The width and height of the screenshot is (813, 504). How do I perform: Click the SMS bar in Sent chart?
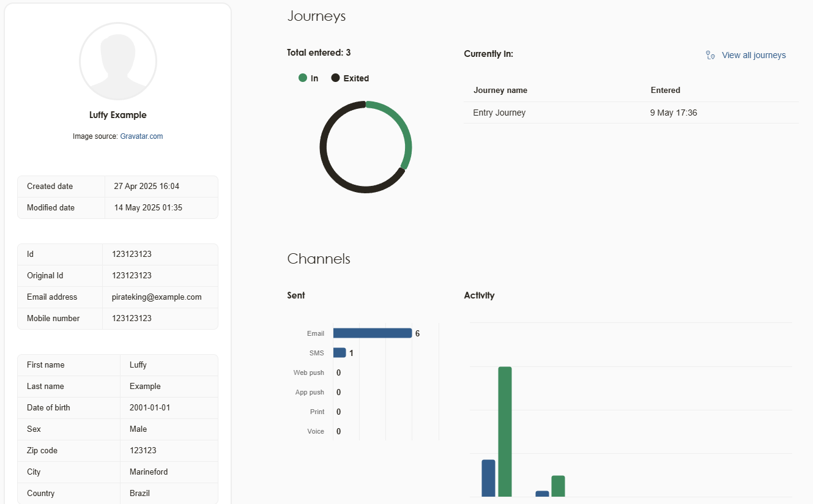point(340,353)
